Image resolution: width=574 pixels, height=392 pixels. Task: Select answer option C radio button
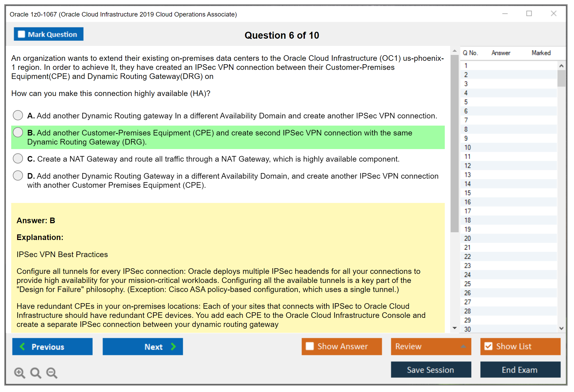(18, 158)
